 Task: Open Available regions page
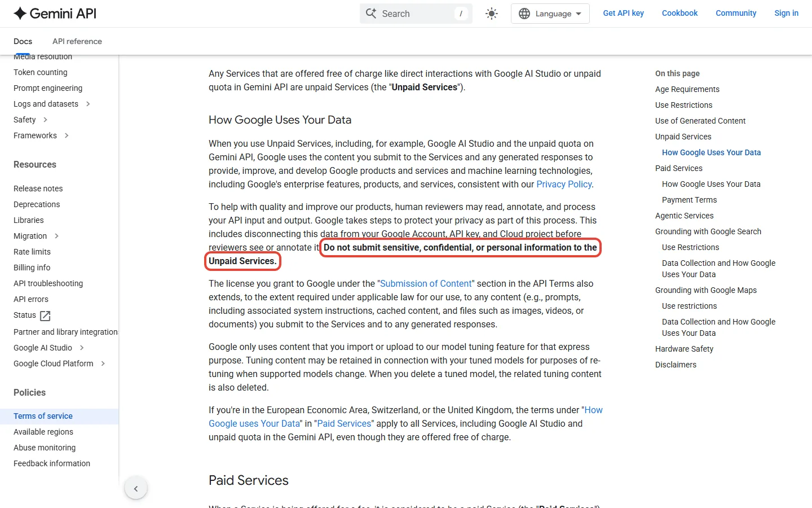[43, 432]
